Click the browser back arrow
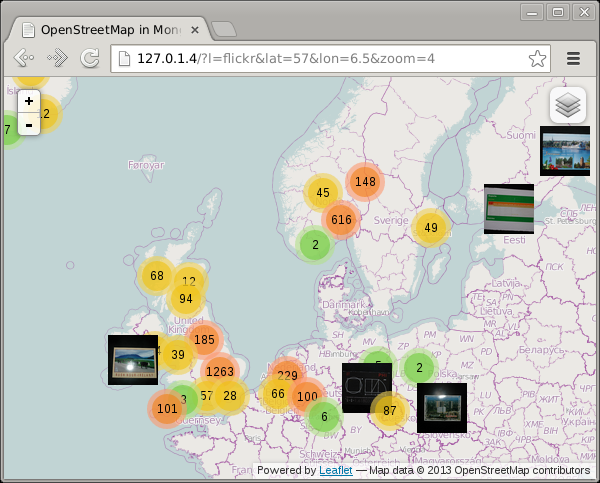The width and height of the screenshot is (600, 483). 24,58
